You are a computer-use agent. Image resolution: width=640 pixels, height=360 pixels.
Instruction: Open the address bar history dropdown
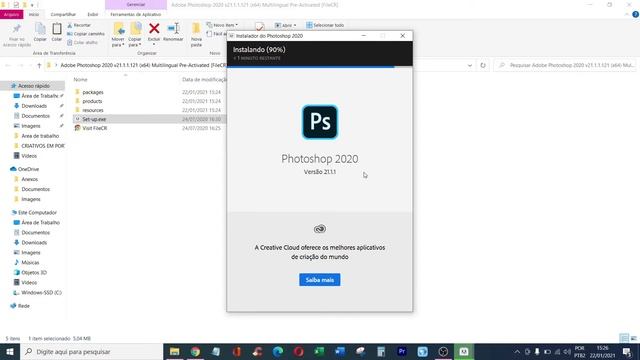470,65
